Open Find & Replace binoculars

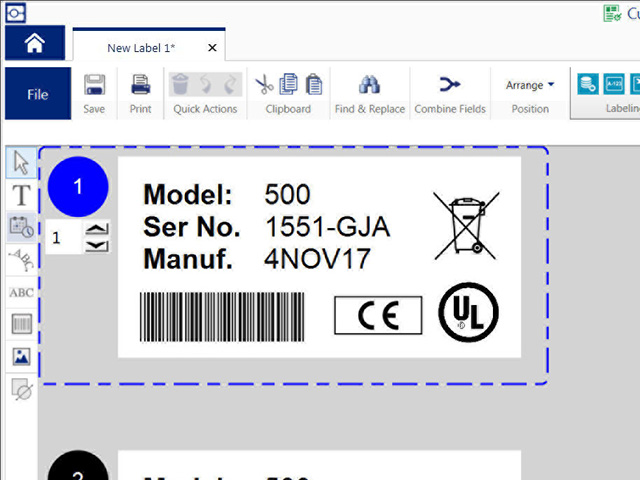coord(369,84)
